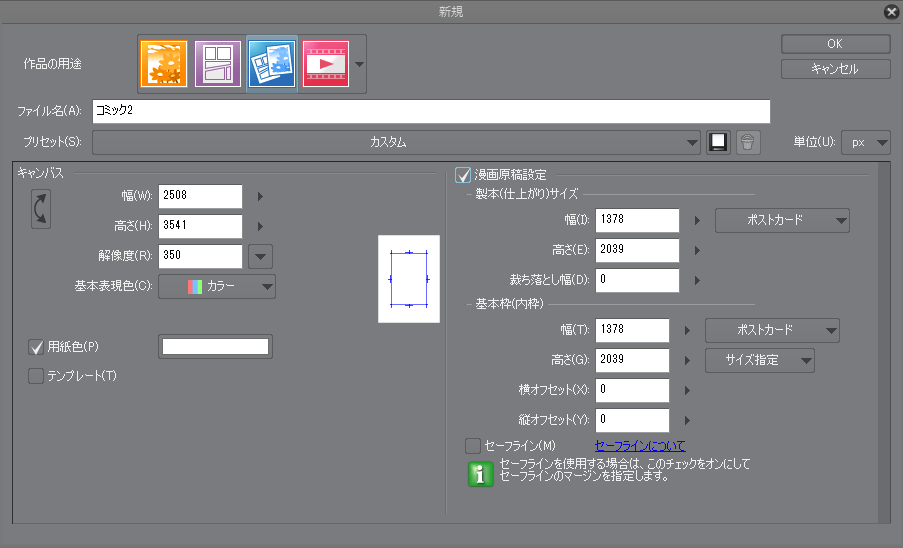Click the green info icon

pos(480,475)
